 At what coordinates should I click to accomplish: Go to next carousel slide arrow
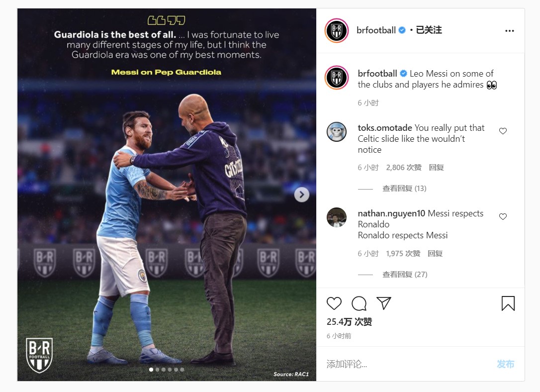pyautogui.click(x=302, y=195)
